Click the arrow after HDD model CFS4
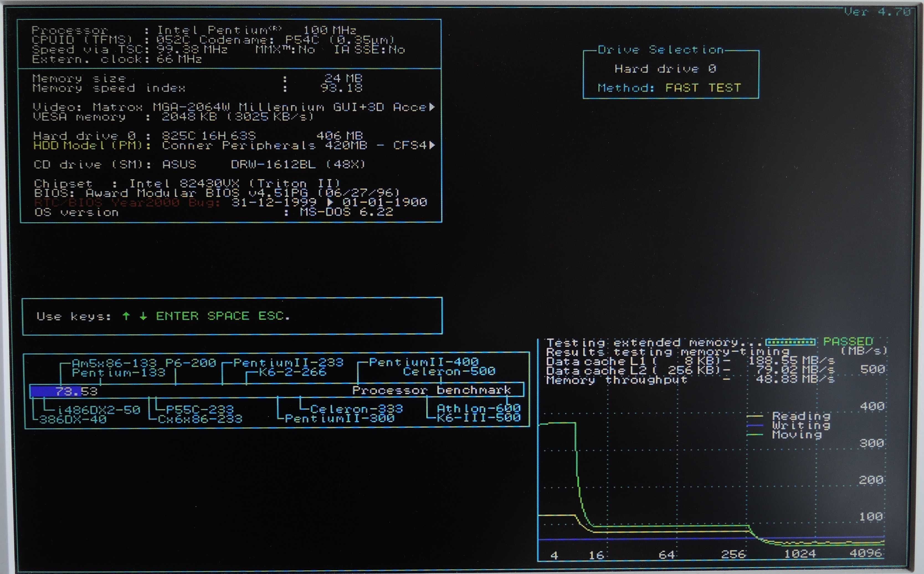This screenshot has height=574, width=924. [432, 145]
